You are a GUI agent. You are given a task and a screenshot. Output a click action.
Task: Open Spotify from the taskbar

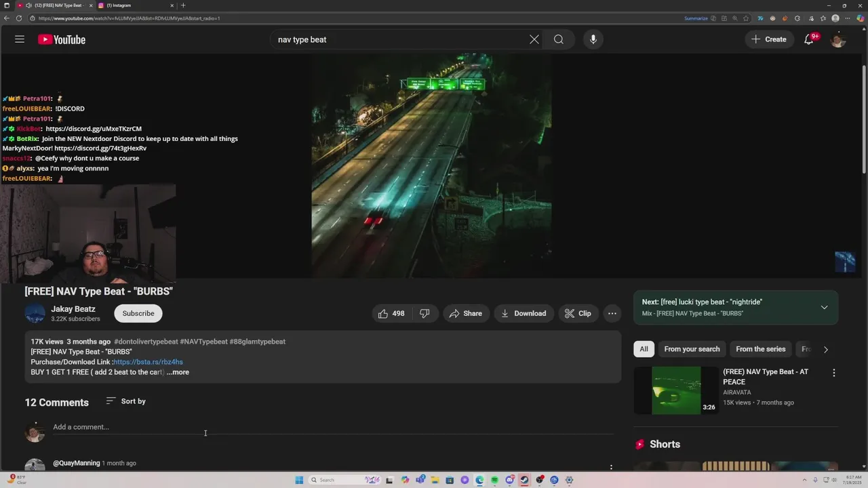tap(494, 480)
